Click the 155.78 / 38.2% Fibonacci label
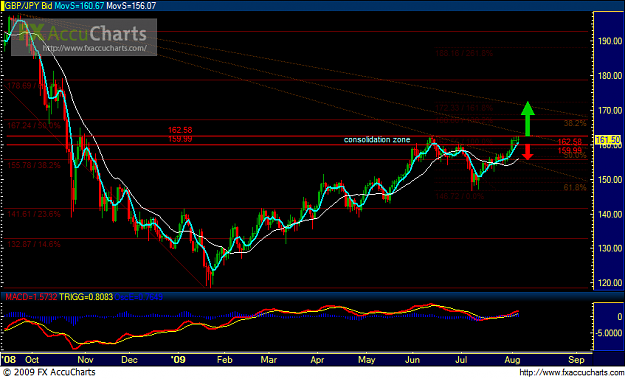The image size is (625, 379). click(34, 165)
